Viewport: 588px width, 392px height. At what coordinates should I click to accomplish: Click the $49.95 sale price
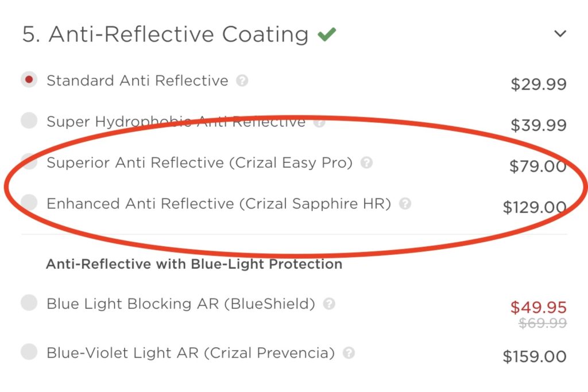tap(539, 308)
